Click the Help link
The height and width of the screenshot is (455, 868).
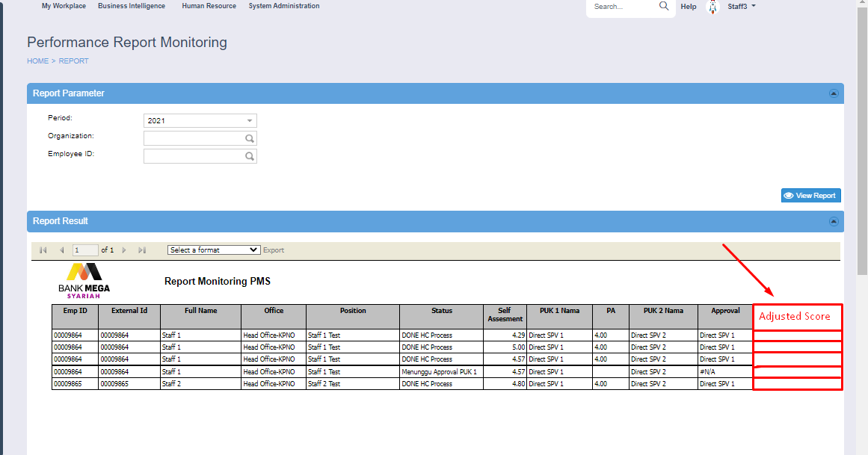coord(689,7)
